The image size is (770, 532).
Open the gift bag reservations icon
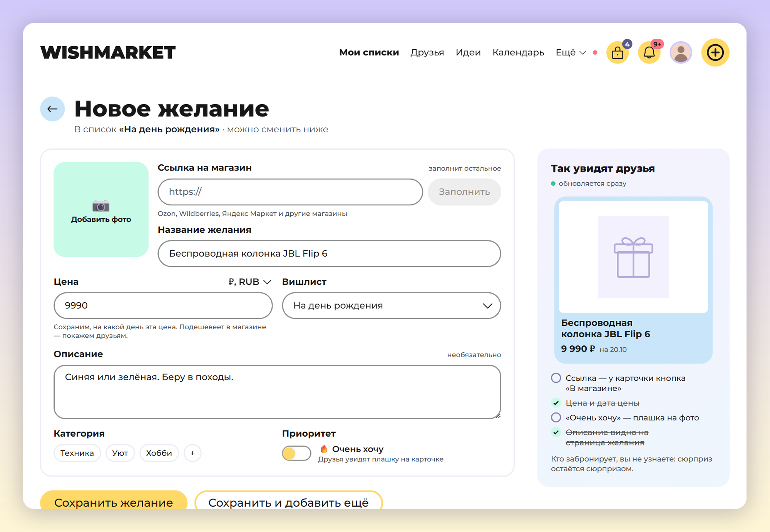coord(618,52)
